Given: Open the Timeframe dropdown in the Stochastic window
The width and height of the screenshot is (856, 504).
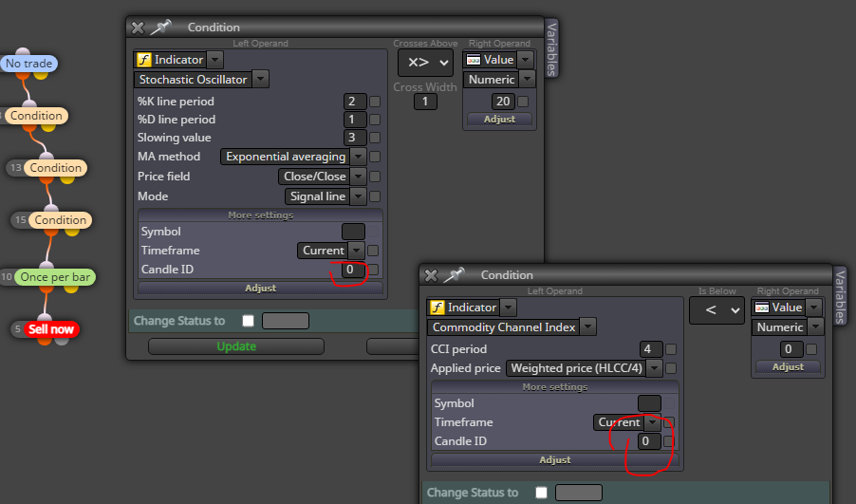Looking at the screenshot, I should click(x=357, y=251).
